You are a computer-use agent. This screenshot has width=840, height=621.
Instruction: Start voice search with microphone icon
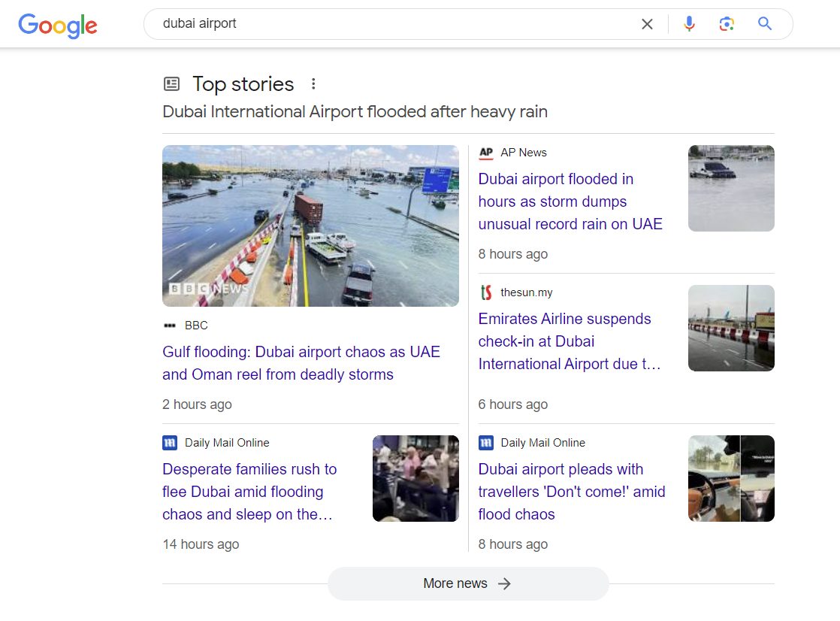[689, 23]
